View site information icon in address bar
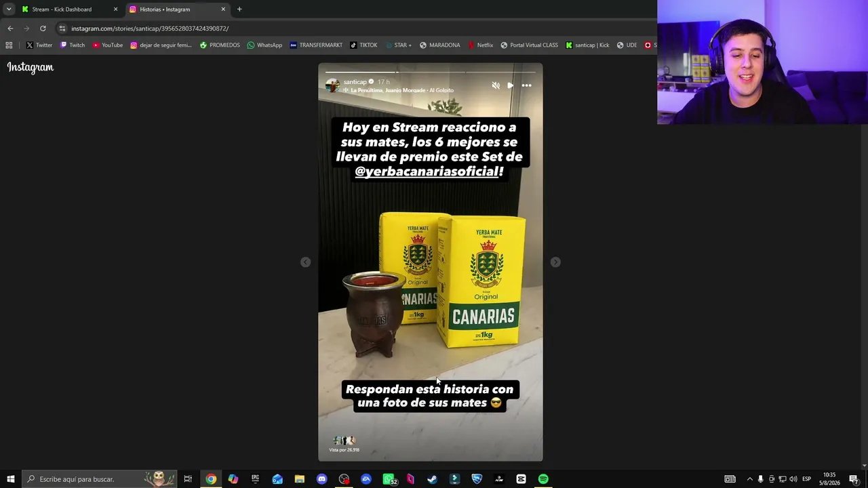868x488 pixels. click(x=62, y=28)
